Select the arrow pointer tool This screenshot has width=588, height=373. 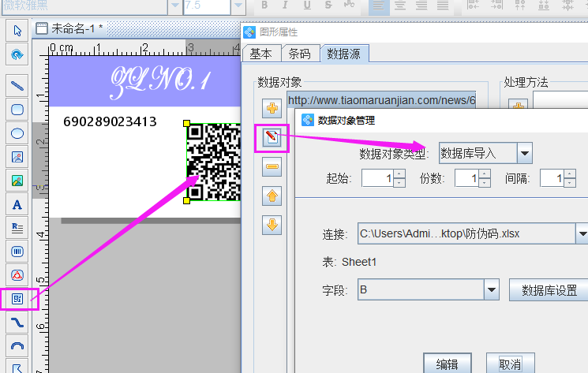[x=17, y=30]
